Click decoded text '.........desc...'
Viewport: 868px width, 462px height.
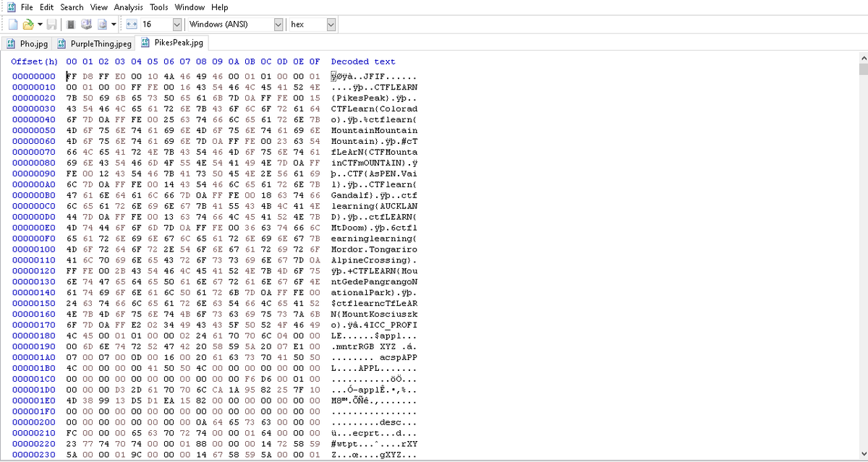coord(374,423)
